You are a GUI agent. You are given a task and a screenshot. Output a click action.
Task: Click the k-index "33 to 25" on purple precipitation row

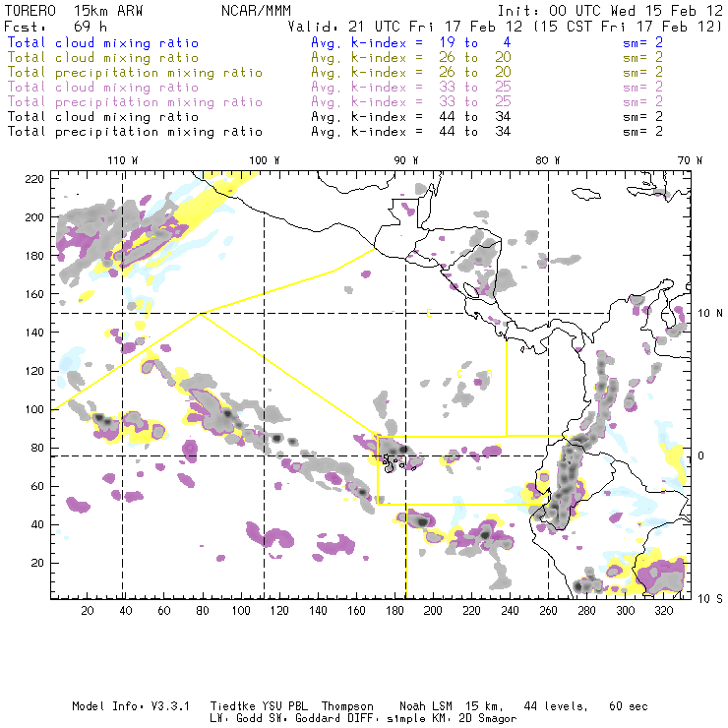click(x=475, y=101)
